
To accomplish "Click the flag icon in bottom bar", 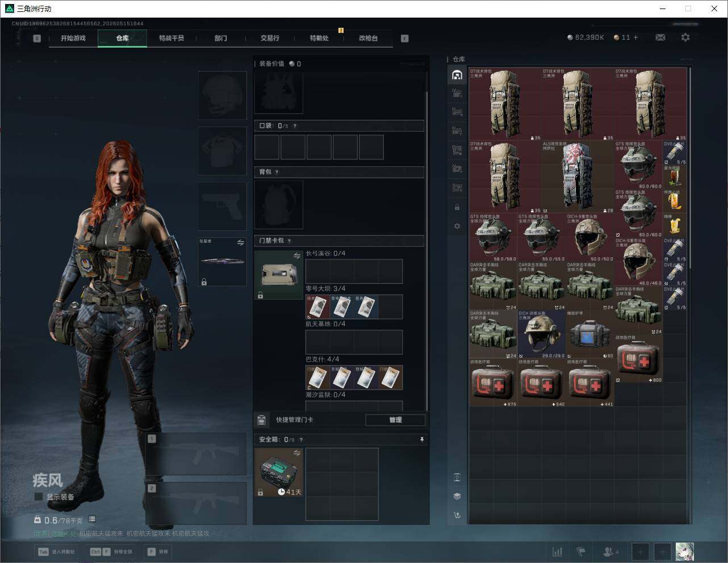I will point(581,552).
